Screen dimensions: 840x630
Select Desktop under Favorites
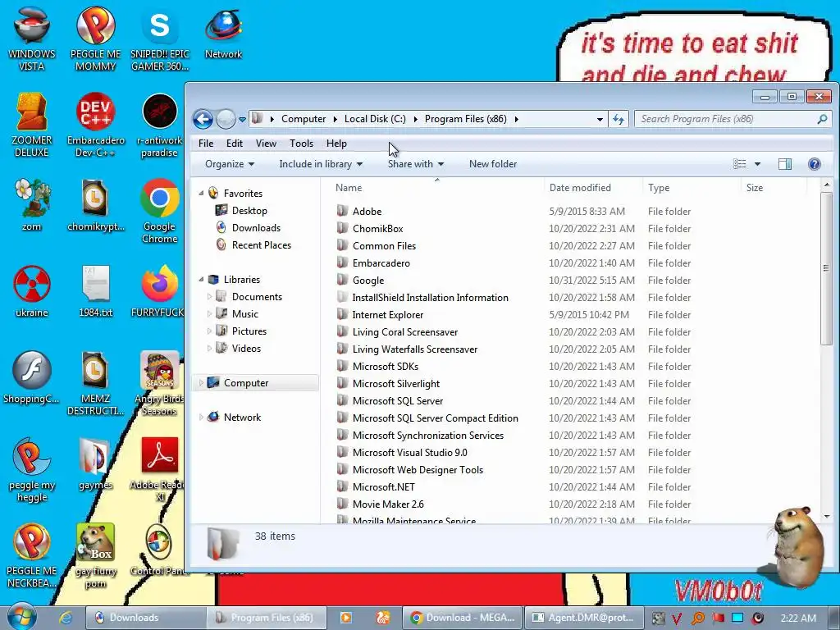coord(249,211)
